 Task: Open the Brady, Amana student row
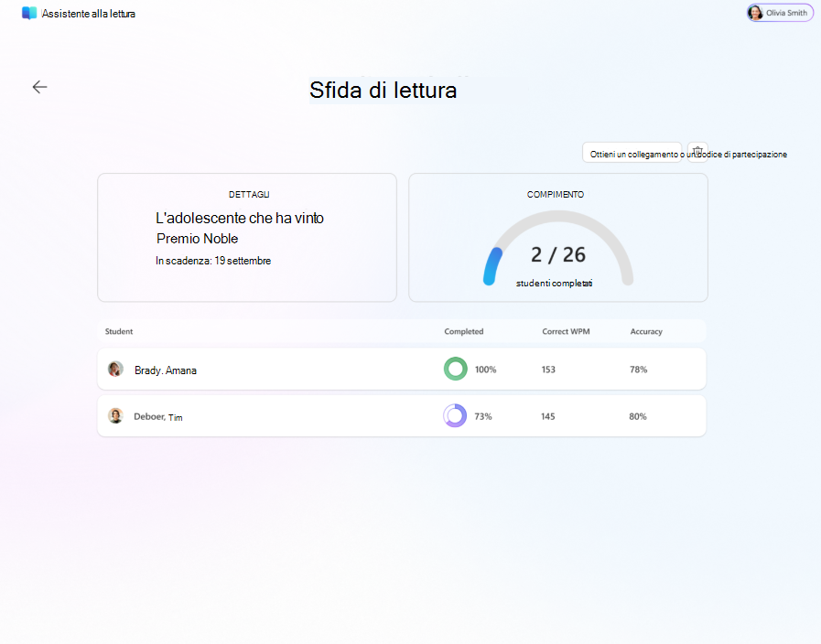point(402,369)
